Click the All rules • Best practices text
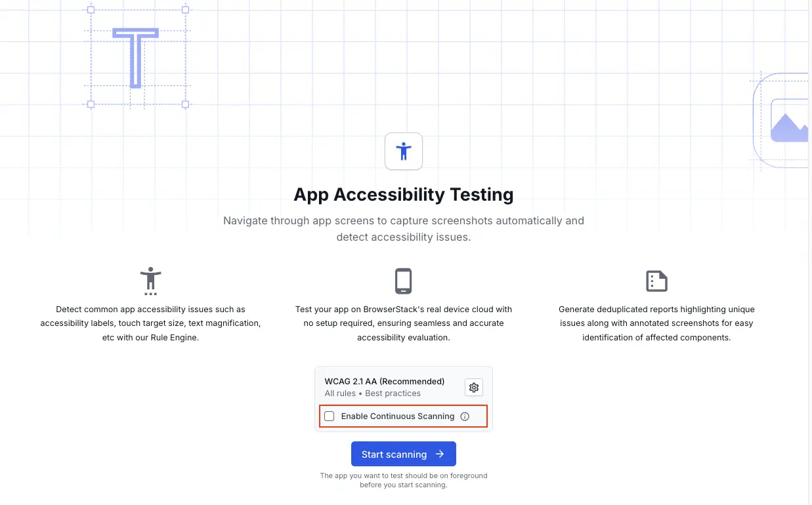The width and height of the screenshot is (812, 505). (x=373, y=394)
